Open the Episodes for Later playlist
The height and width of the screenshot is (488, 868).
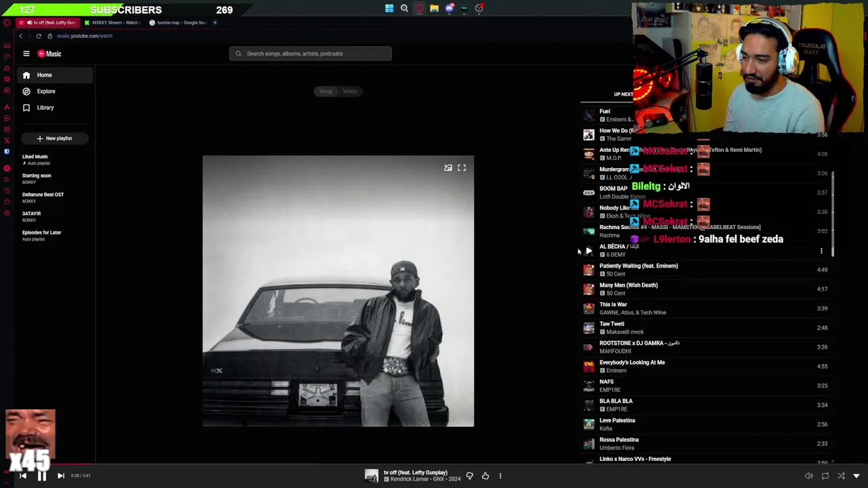pyautogui.click(x=54, y=235)
